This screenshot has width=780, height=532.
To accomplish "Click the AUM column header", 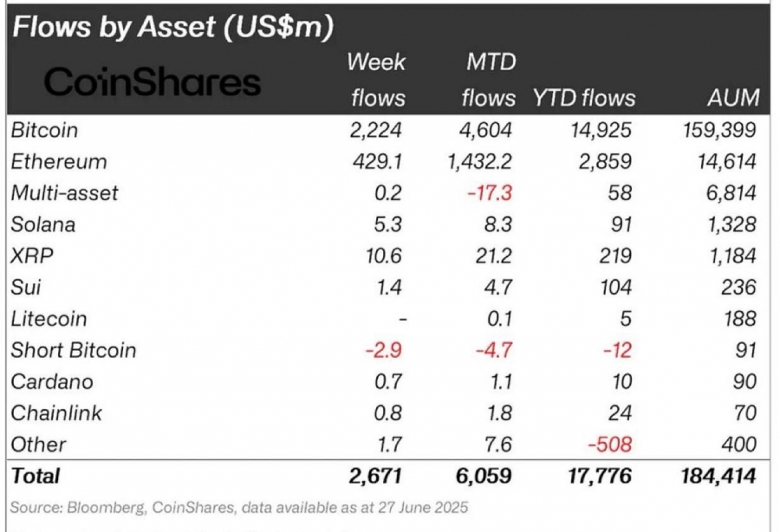I will (734, 97).
